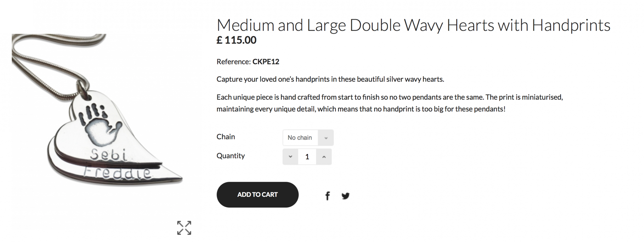644x242 pixels.
Task: Expand the Chain dropdown arrow
Action: tap(326, 138)
